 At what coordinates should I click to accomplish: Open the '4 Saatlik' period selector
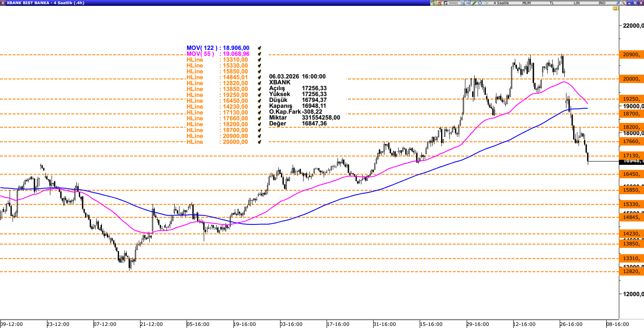coord(501,3)
